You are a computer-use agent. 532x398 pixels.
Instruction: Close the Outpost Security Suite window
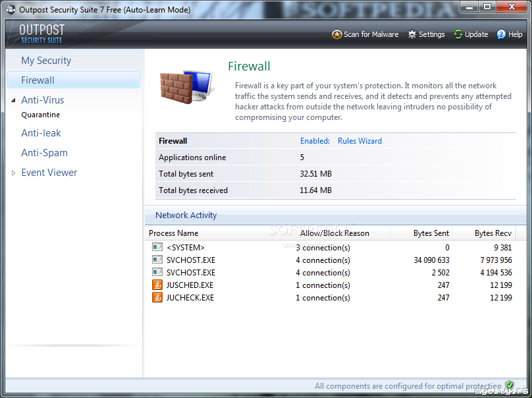point(512,7)
